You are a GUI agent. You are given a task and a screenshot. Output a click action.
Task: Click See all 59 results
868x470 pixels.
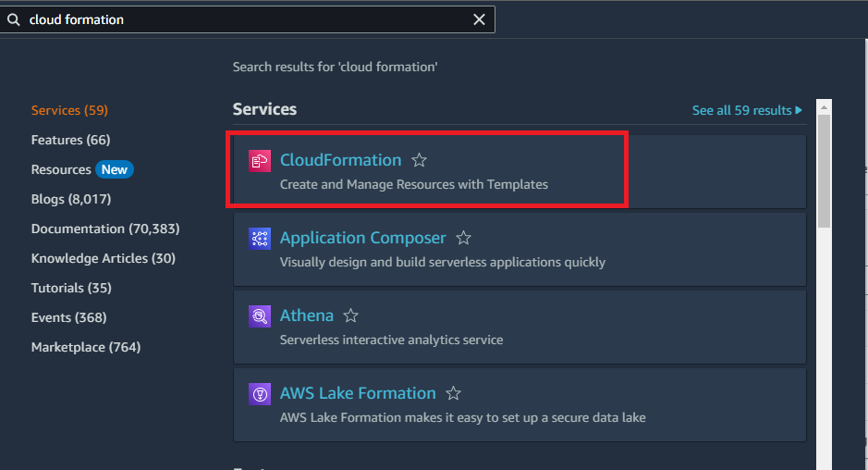pyautogui.click(x=741, y=110)
